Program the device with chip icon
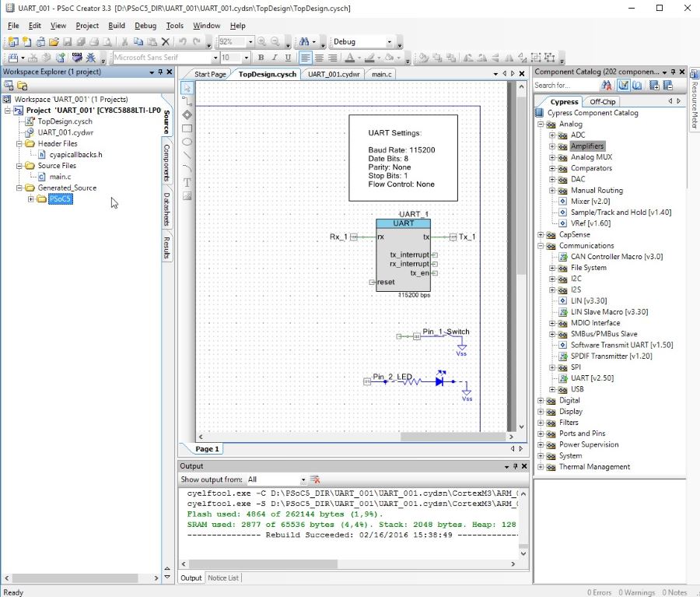 tap(77, 58)
